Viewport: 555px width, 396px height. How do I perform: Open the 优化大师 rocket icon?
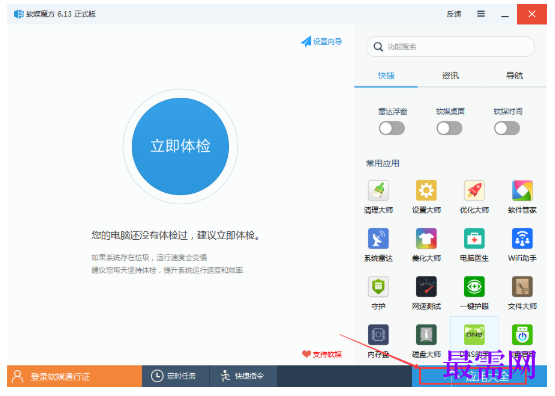click(474, 190)
